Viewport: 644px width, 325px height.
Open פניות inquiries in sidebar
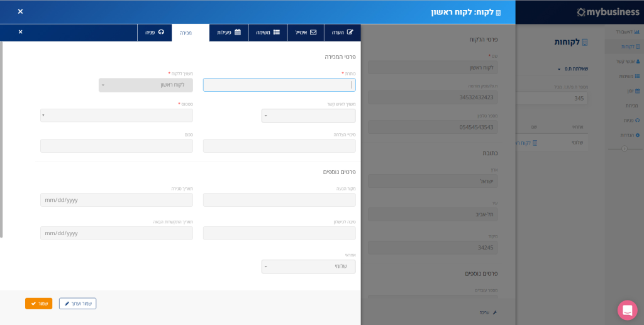[631, 121]
